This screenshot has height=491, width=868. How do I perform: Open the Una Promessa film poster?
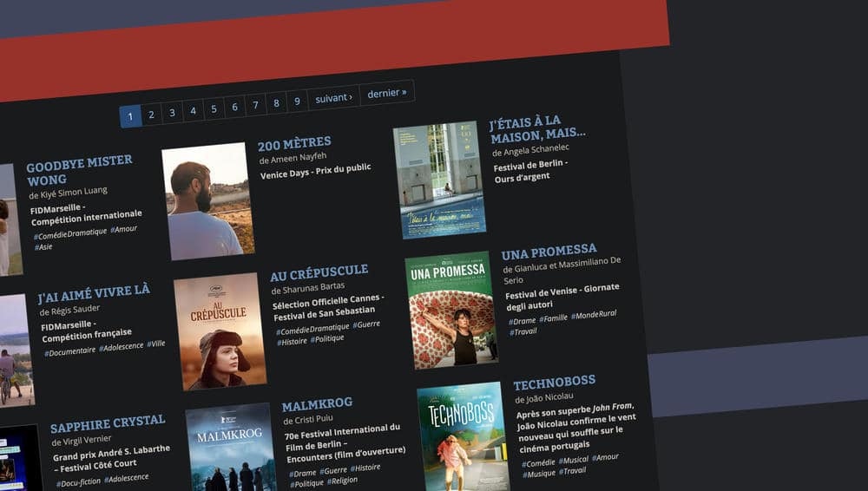click(451, 310)
